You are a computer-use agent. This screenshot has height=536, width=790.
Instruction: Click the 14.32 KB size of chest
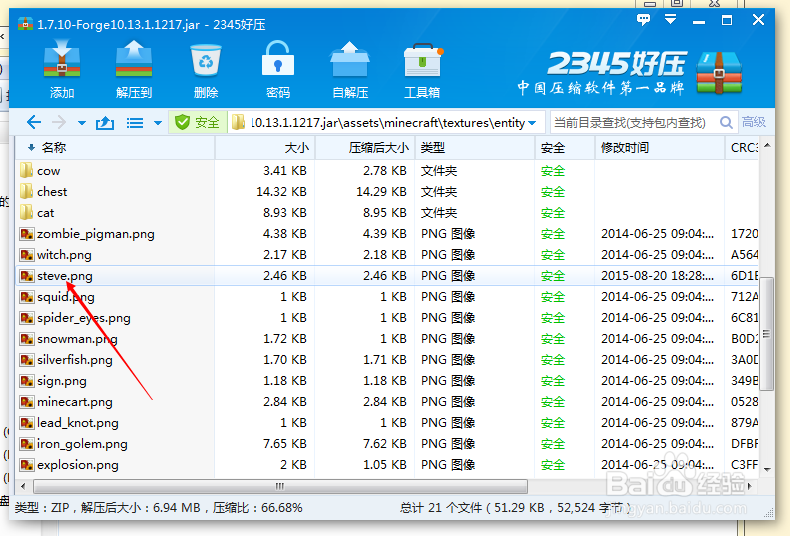click(281, 192)
